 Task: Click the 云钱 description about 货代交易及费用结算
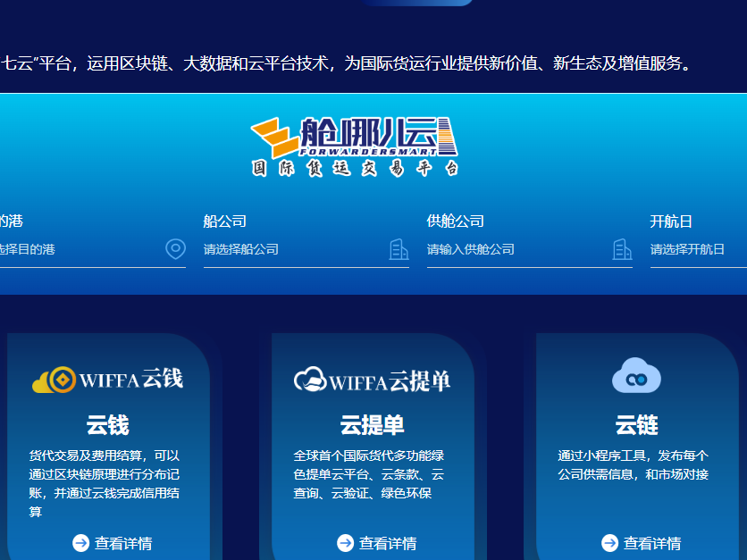[105, 483]
